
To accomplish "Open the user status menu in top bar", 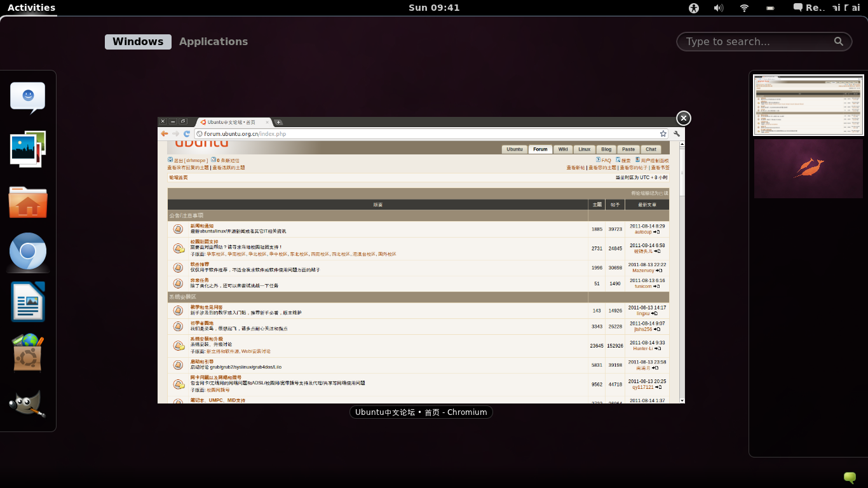I will pyautogui.click(x=826, y=8).
